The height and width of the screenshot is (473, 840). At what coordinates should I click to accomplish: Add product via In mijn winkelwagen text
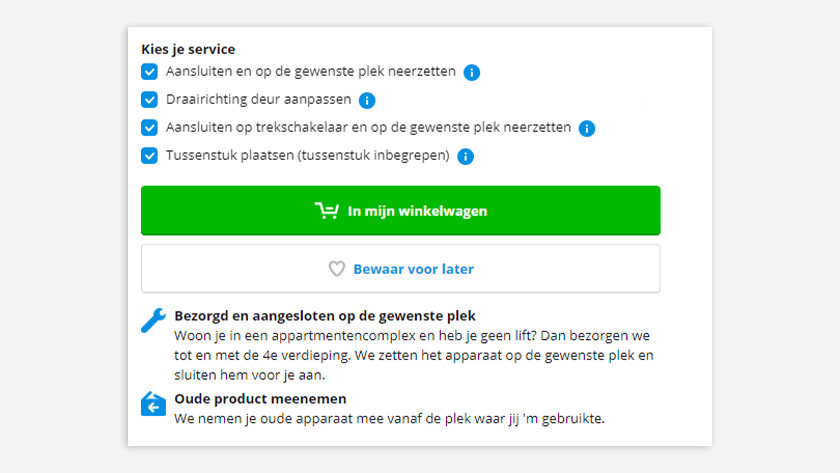pos(417,211)
